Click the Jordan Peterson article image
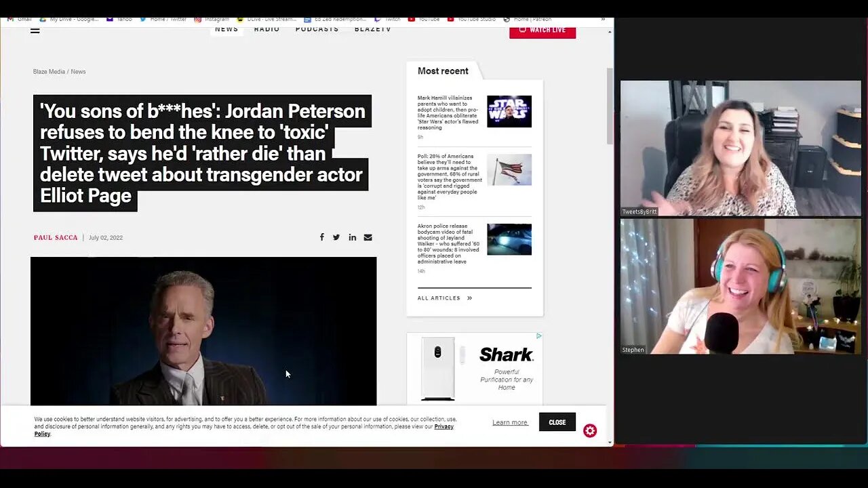The image size is (868, 488). pos(203,331)
